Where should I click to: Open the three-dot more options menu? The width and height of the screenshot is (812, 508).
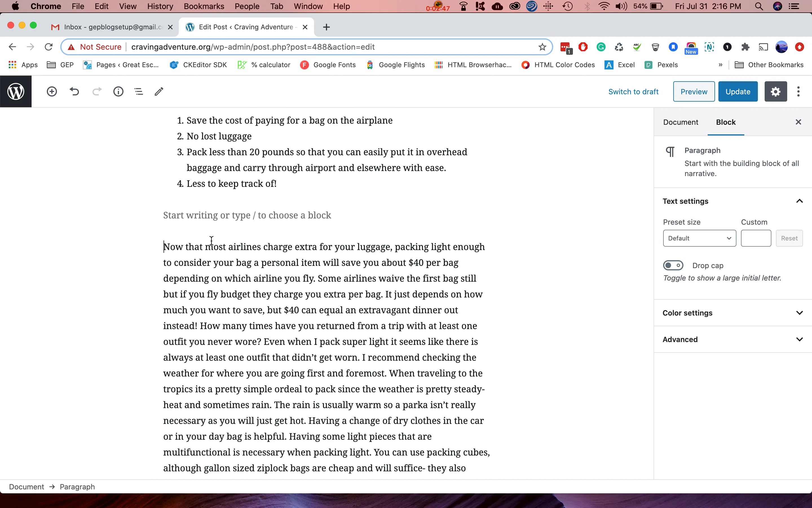[798, 91]
